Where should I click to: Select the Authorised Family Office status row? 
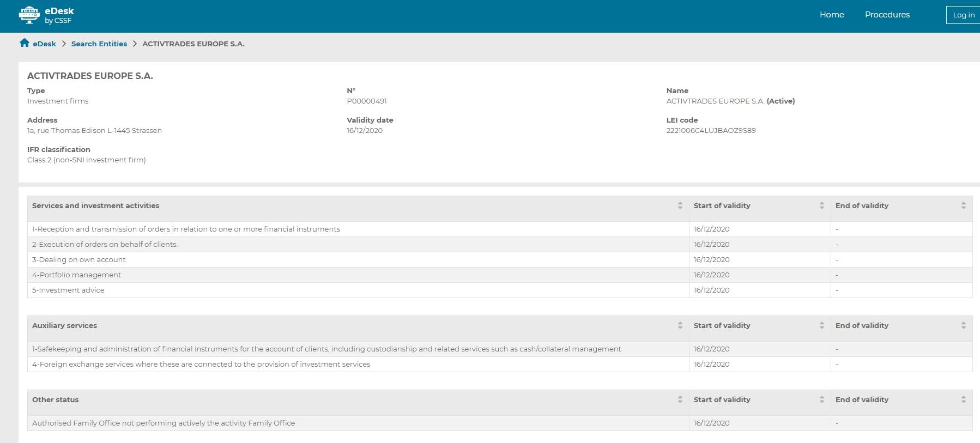[x=500, y=423]
